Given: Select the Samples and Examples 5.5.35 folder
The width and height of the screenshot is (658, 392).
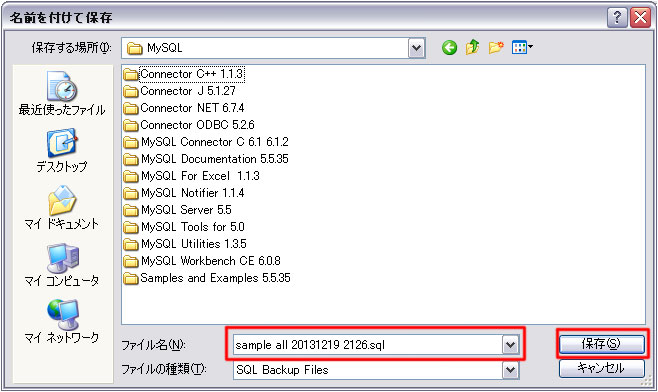Looking at the screenshot, I should tap(207, 278).
